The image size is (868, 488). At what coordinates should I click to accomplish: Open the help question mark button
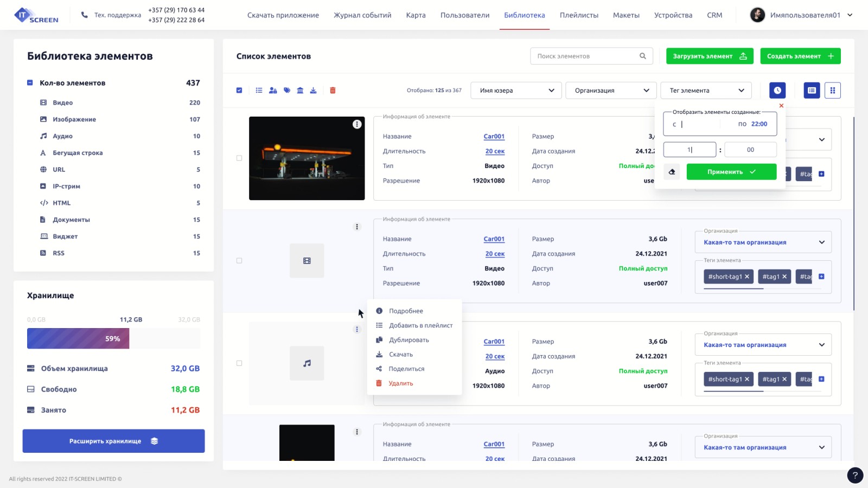point(855,476)
